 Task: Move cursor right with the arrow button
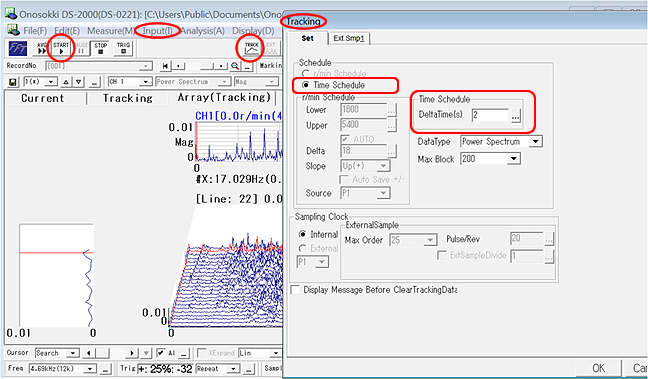point(132,353)
